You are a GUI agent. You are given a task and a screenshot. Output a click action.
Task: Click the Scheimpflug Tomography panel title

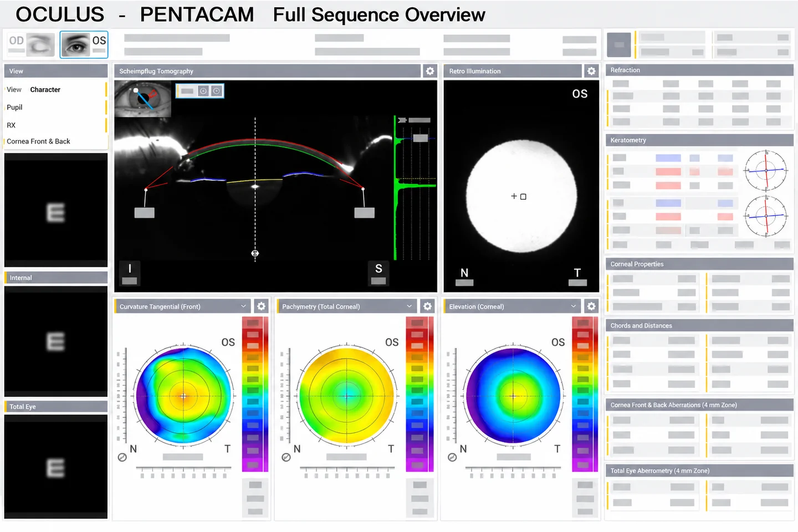pyautogui.click(x=156, y=71)
